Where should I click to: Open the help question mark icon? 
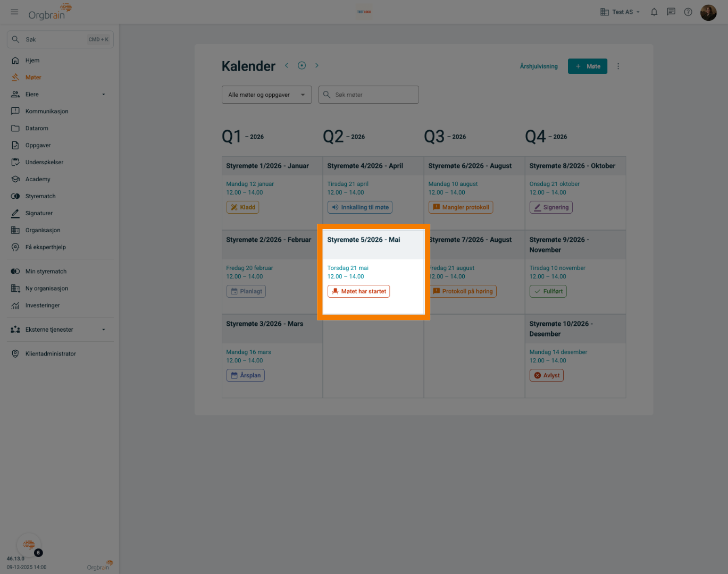tap(688, 12)
